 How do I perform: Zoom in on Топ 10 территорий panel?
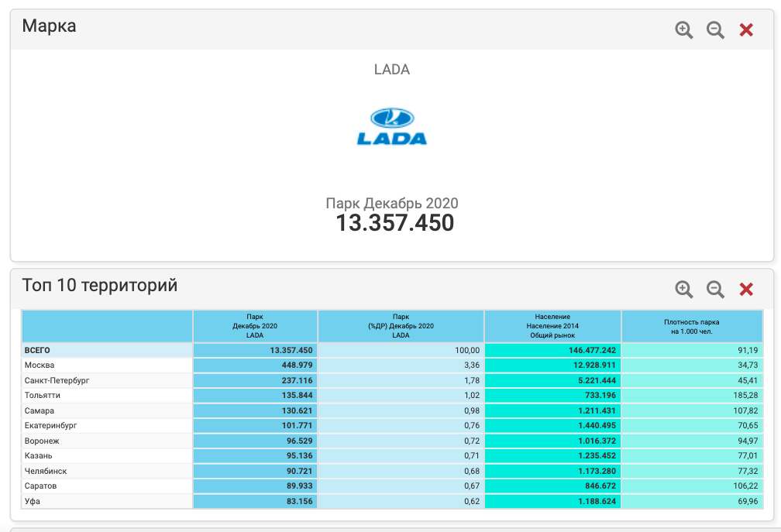[683, 289]
